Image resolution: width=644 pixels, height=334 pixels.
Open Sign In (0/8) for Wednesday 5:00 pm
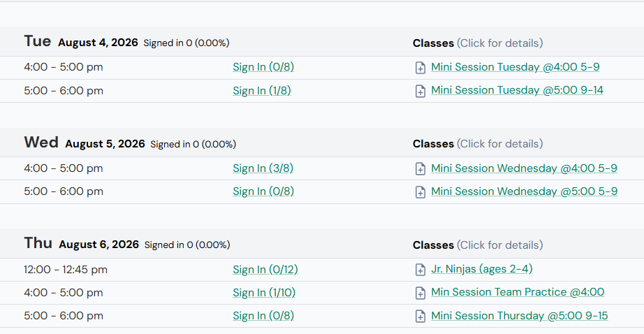[263, 191]
